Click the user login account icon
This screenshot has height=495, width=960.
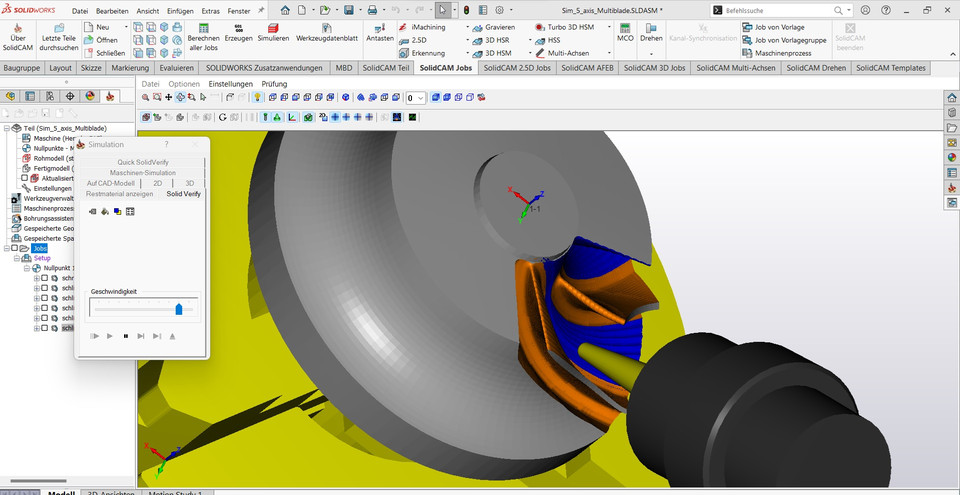tap(865, 10)
